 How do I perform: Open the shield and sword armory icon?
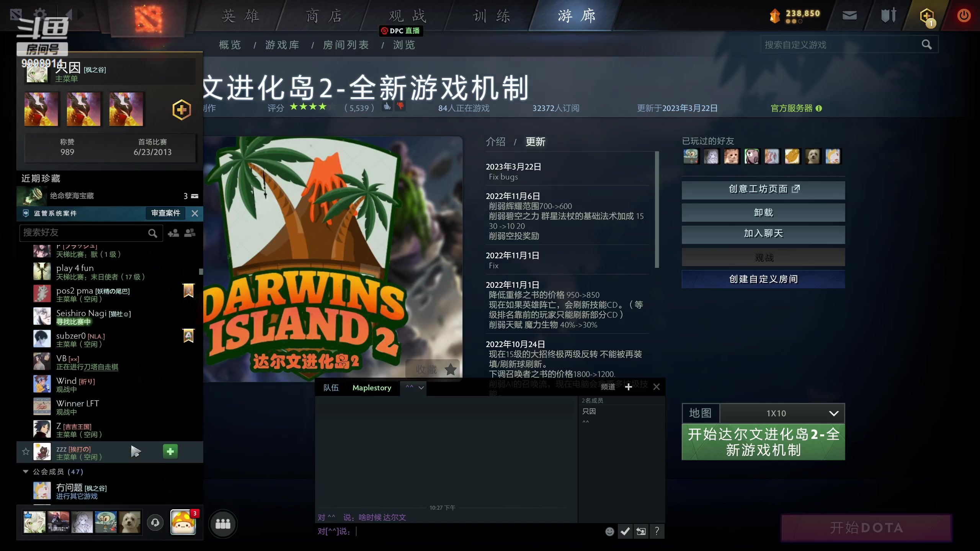[889, 15]
